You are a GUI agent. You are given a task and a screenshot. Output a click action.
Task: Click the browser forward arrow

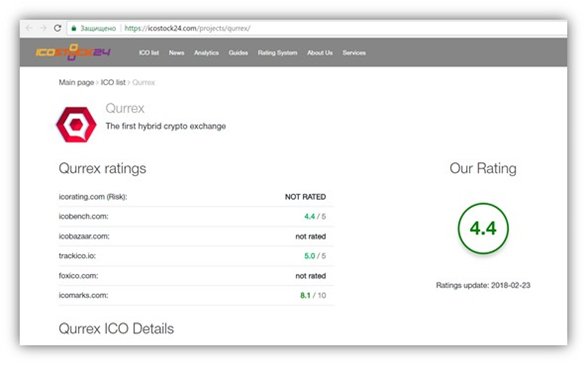43,28
